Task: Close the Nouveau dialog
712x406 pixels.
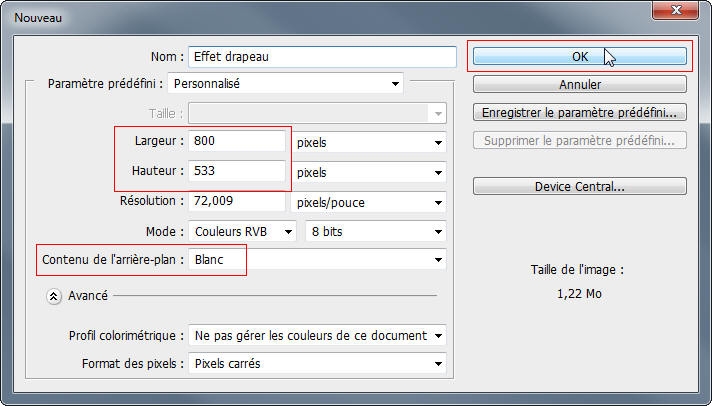Action: click(675, 10)
